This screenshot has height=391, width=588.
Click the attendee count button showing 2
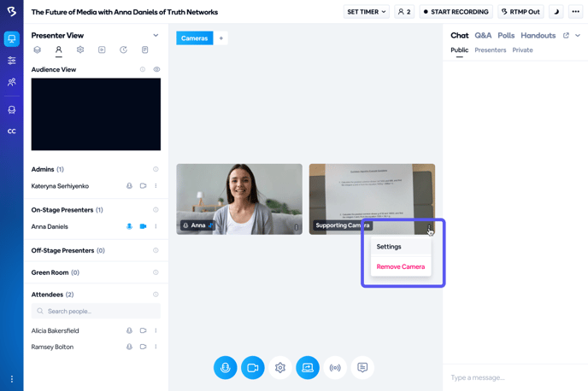(404, 12)
